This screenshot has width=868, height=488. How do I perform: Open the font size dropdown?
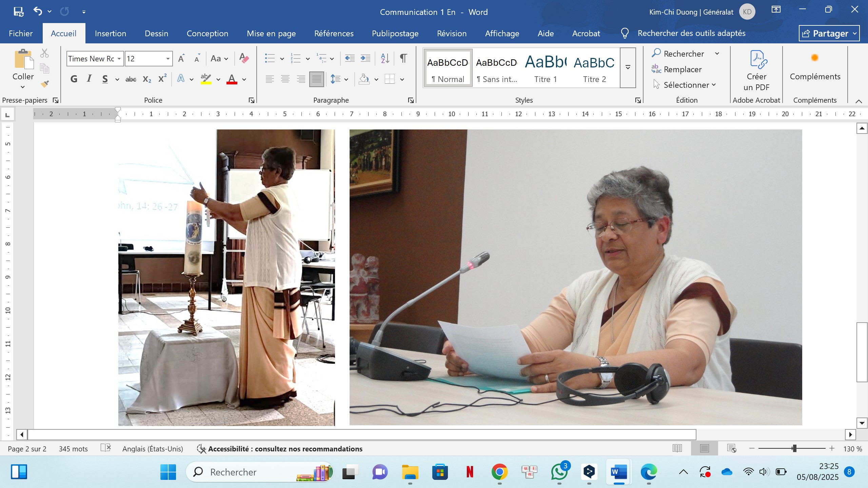pos(167,59)
